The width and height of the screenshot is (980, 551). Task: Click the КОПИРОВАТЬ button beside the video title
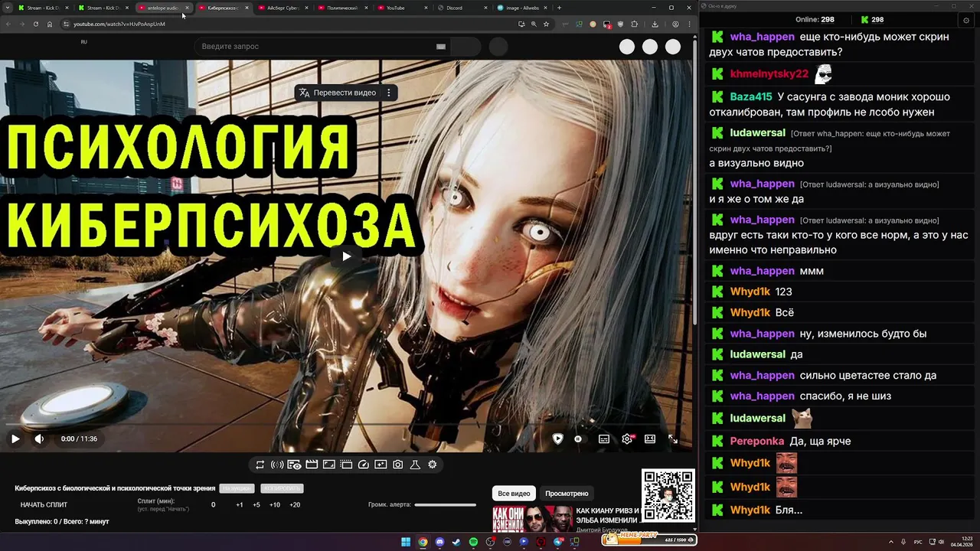282,488
